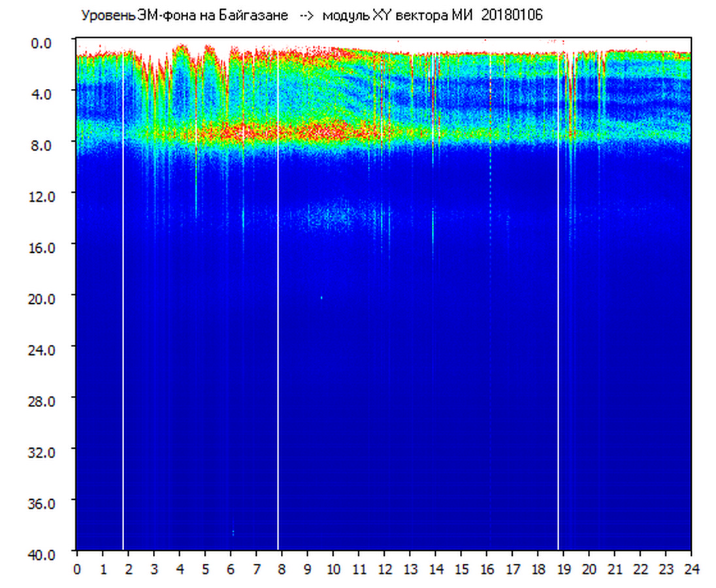Click the x-axis label 6
Image resolution: width=716 pixels, height=588 pixels.
coord(231,569)
